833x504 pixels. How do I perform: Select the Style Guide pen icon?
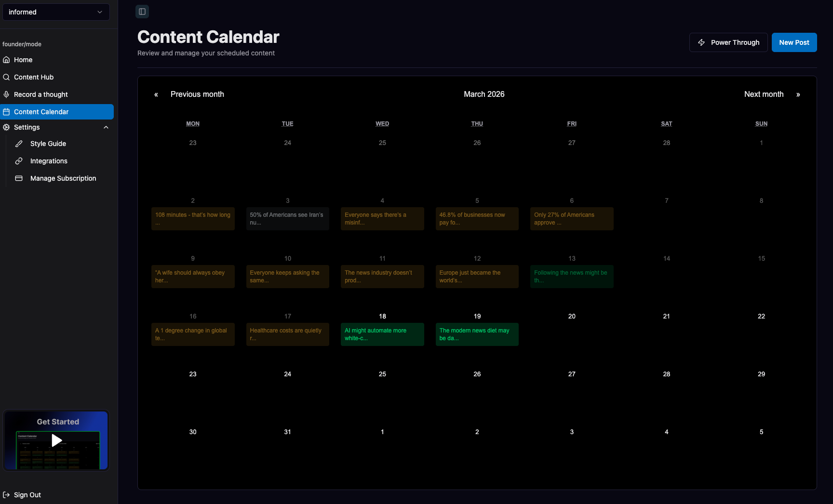pyautogui.click(x=18, y=144)
